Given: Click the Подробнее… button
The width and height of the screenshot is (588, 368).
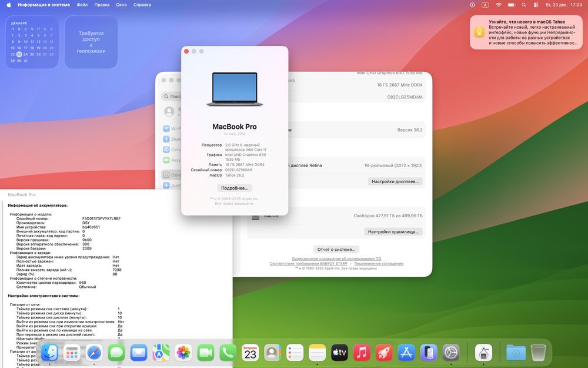Looking at the screenshot, I should 235,188.
